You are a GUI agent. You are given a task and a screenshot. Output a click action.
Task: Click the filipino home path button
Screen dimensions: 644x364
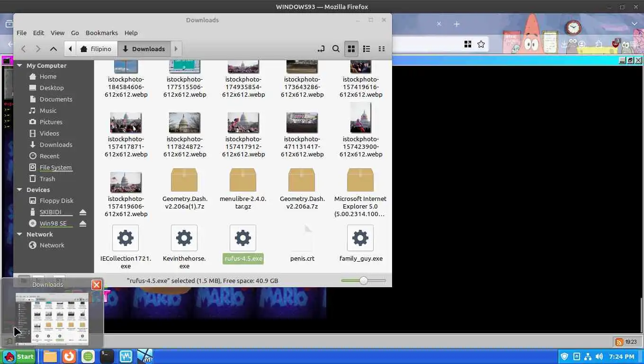coord(97,49)
